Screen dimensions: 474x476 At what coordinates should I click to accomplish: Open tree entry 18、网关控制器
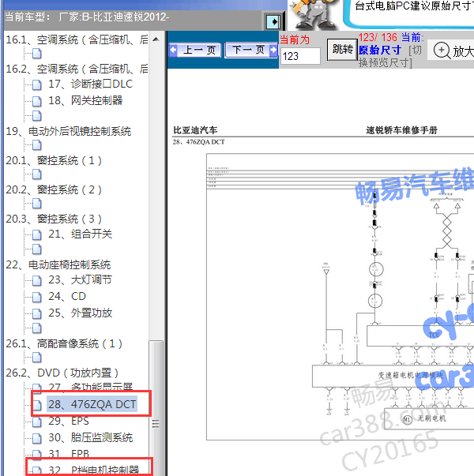[85, 100]
